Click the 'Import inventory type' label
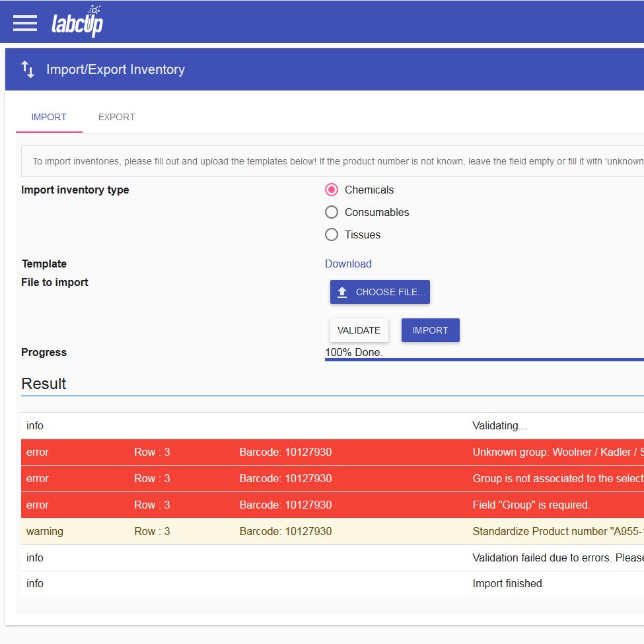 pos(75,190)
